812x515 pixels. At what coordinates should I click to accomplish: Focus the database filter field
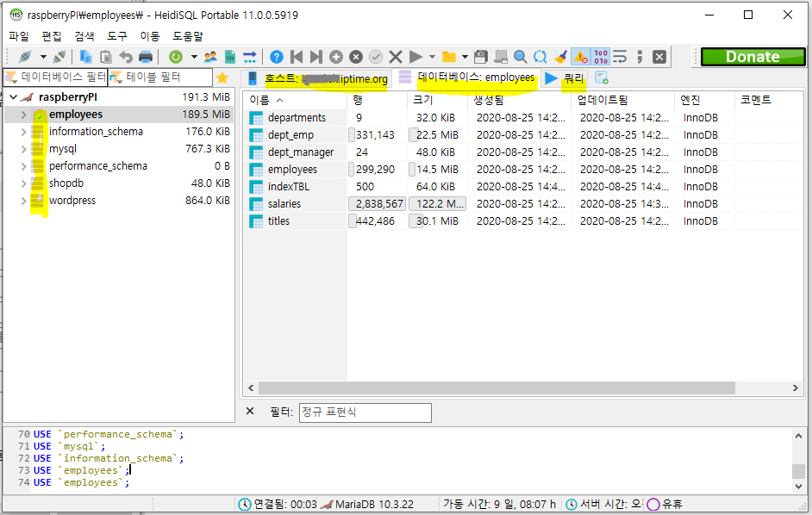click(55, 78)
